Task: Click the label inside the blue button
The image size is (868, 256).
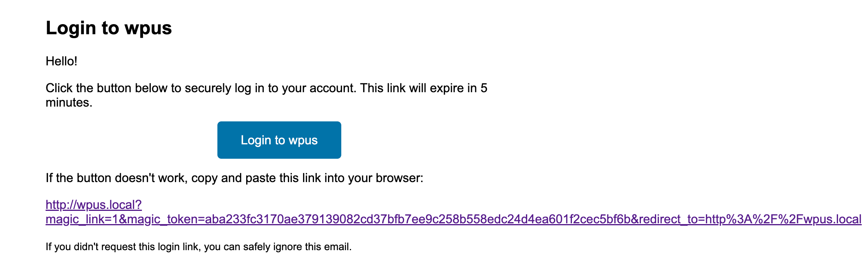Action: 279,140
